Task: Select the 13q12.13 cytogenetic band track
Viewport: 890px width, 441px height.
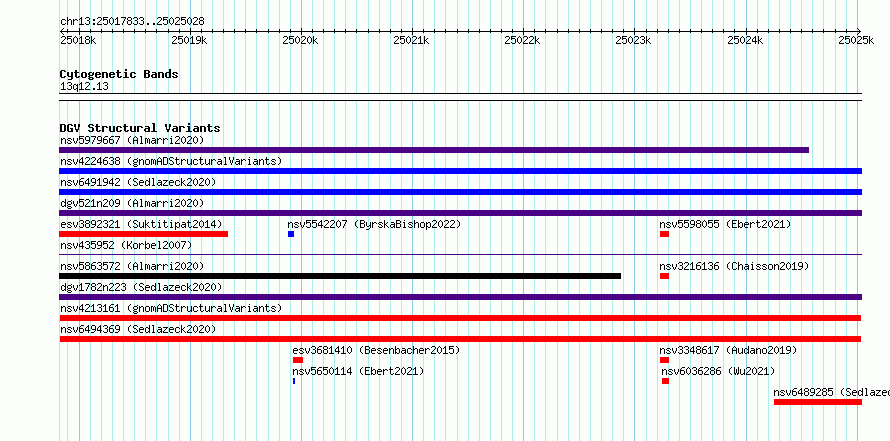Action: click(x=460, y=97)
